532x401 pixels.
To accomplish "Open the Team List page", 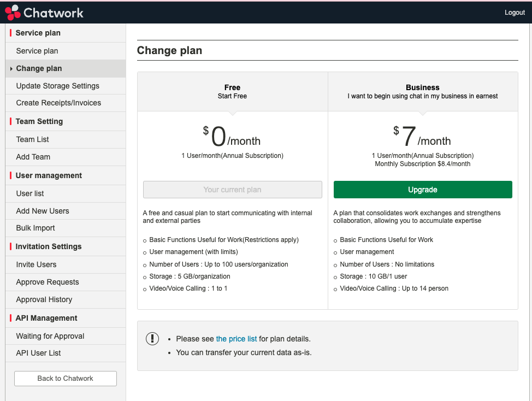I will (x=33, y=139).
